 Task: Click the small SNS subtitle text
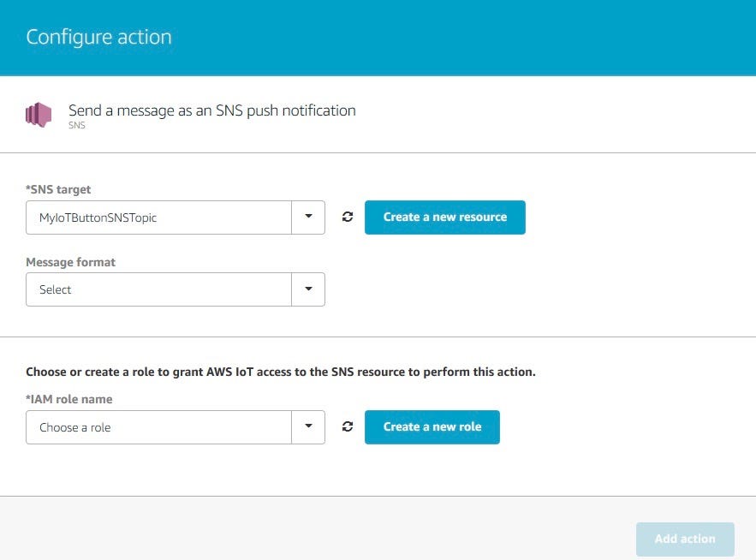tap(77, 125)
